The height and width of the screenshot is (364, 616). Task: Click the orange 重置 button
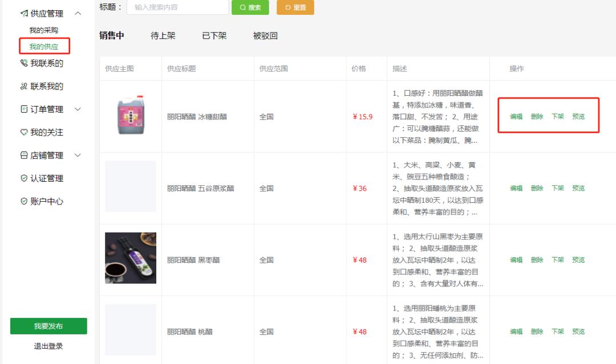295,7
